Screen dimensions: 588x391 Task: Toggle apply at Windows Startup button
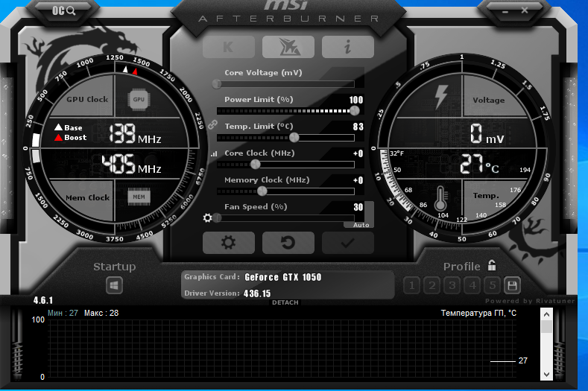(114, 286)
